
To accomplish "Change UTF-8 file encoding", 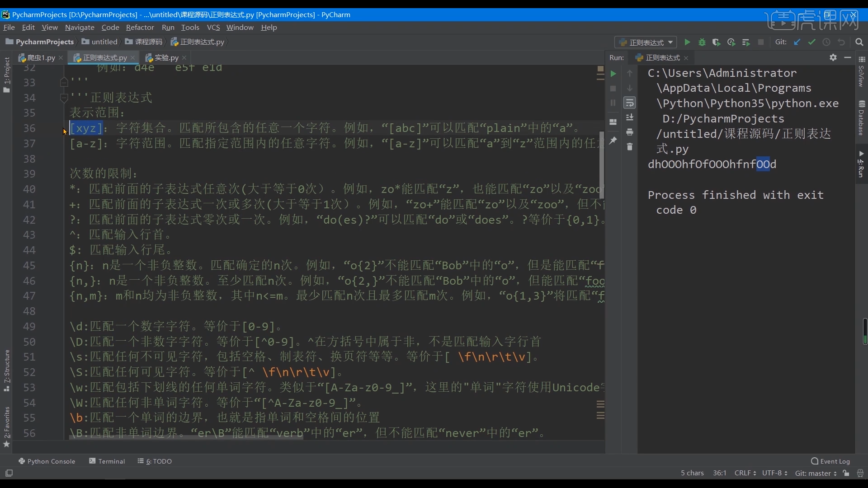I will point(774,473).
